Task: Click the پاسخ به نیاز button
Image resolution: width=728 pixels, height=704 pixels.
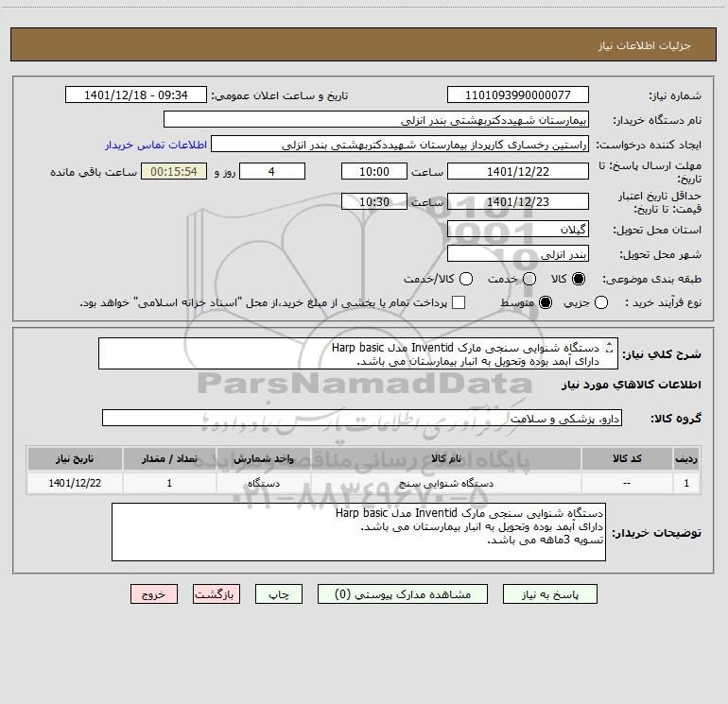Action: [549, 594]
